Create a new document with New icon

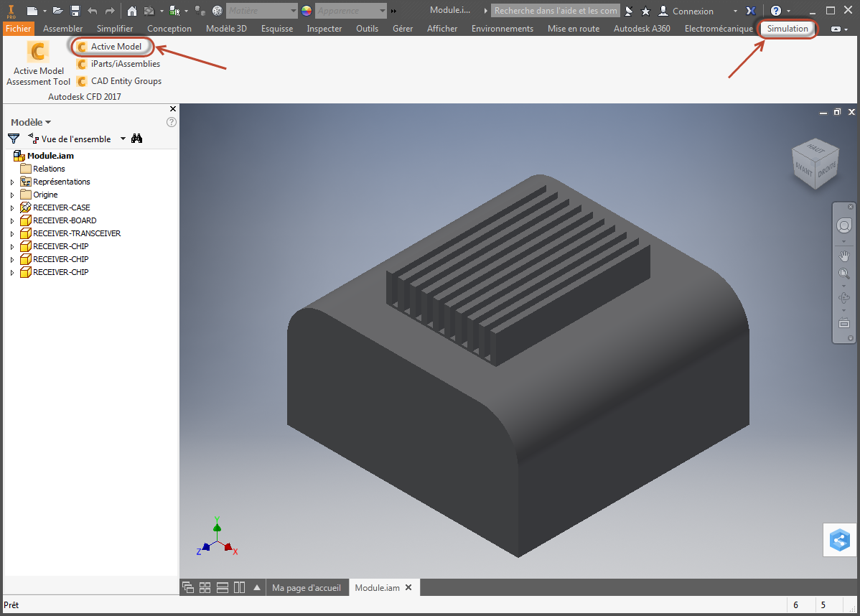32,11
